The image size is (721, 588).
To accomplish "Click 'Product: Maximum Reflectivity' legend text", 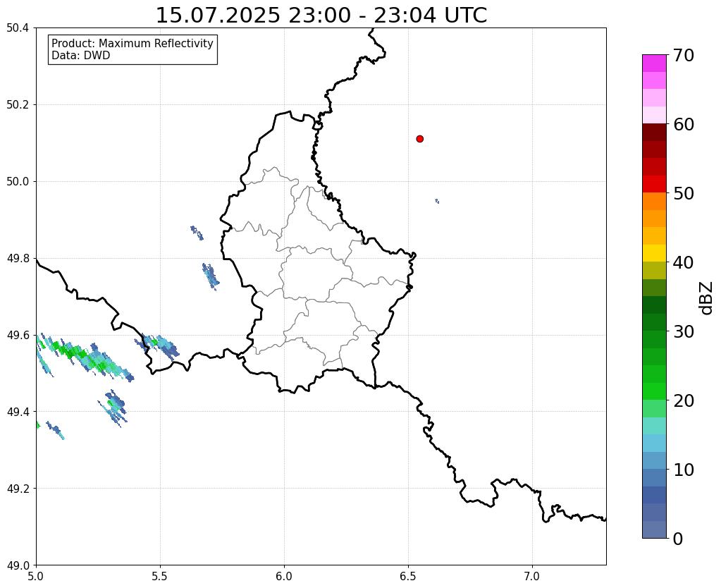I will [133, 43].
